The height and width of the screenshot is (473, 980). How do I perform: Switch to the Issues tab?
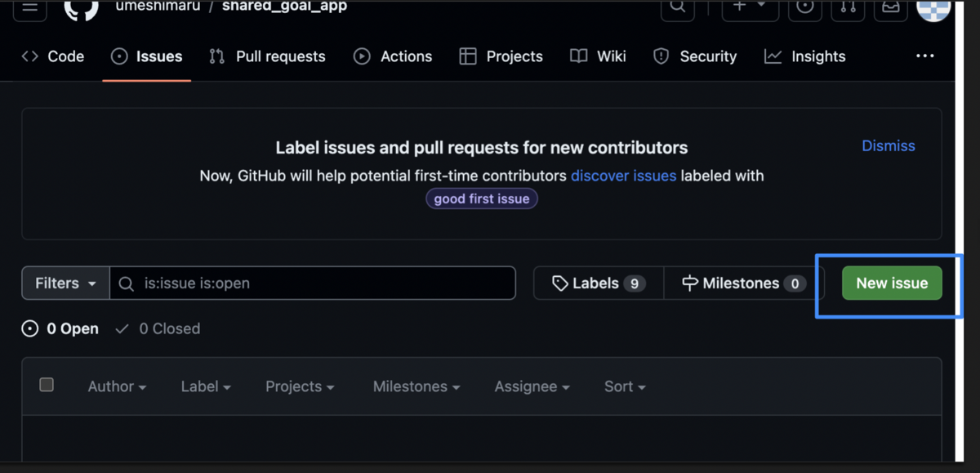pos(146,56)
